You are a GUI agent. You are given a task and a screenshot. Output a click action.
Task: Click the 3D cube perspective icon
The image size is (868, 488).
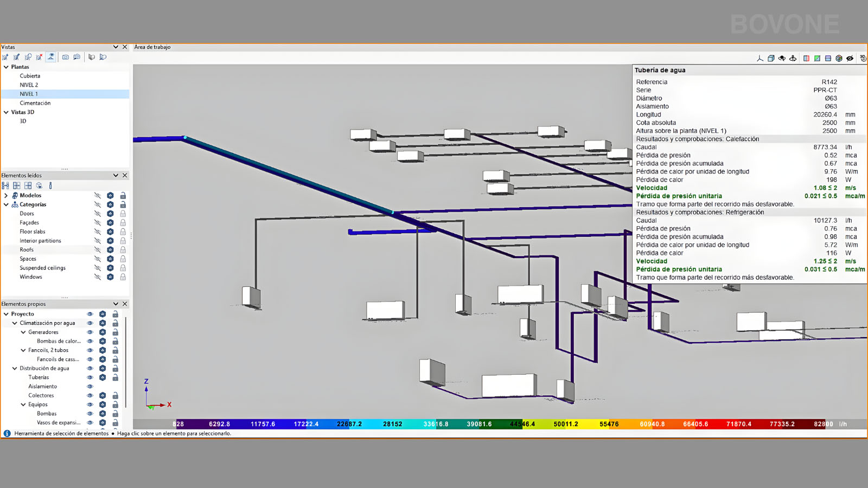[x=771, y=58]
